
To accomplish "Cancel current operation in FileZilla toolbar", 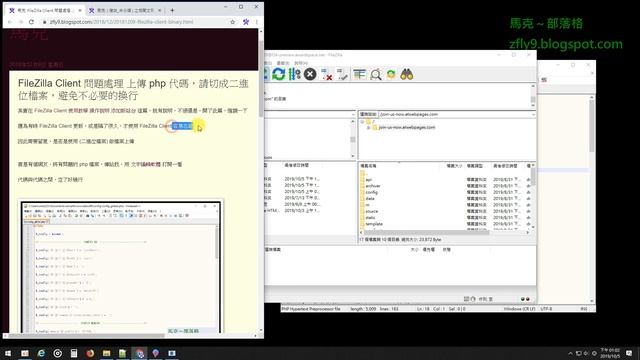I will [310, 74].
